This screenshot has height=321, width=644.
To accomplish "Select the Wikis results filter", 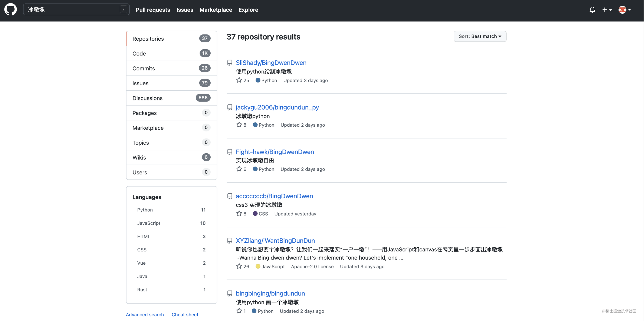I will click(x=171, y=157).
